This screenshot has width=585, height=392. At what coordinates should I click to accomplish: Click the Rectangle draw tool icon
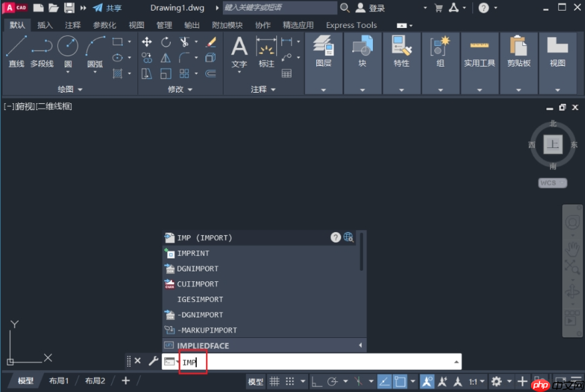coord(117,42)
